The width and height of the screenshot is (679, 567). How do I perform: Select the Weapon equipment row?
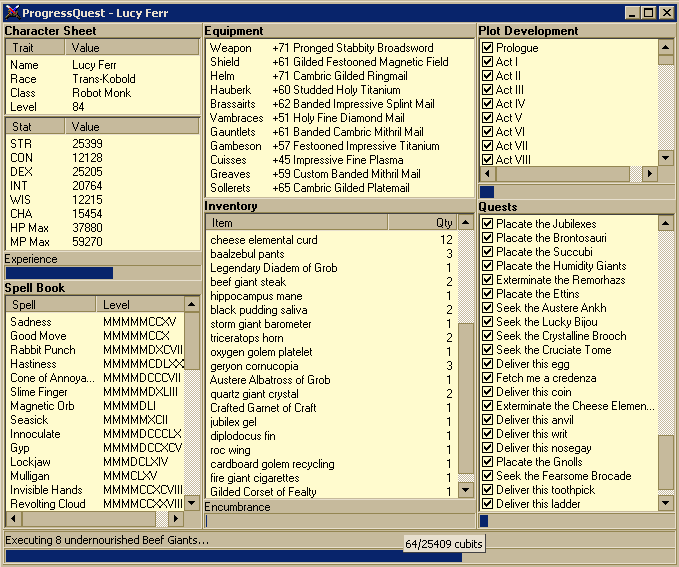click(x=340, y=48)
